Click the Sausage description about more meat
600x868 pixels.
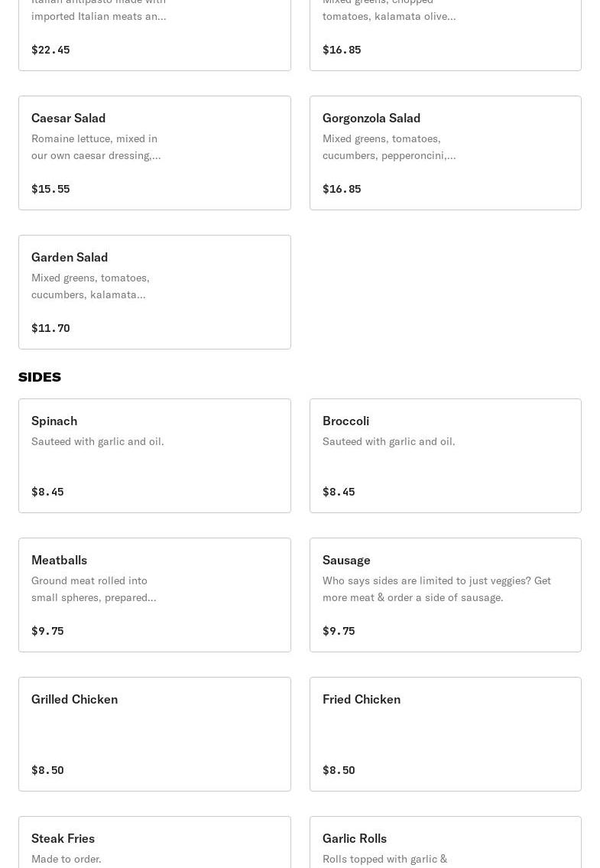coord(436,589)
